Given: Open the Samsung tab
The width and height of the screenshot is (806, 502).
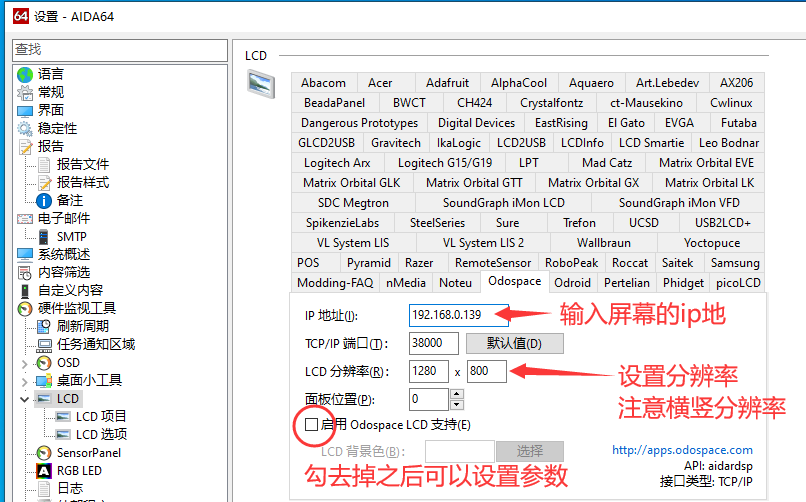Looking at the screenshot, I should click(x=735, y=263).
